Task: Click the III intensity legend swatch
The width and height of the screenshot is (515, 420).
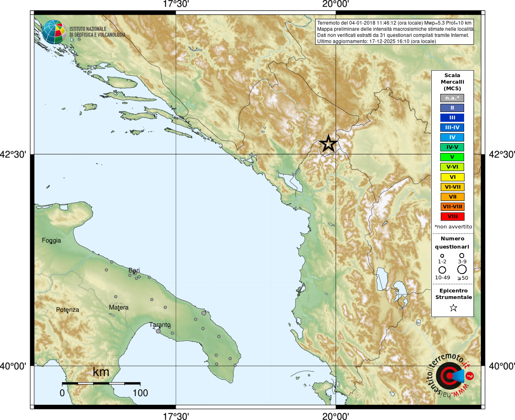Action: [x=452, y=118]
